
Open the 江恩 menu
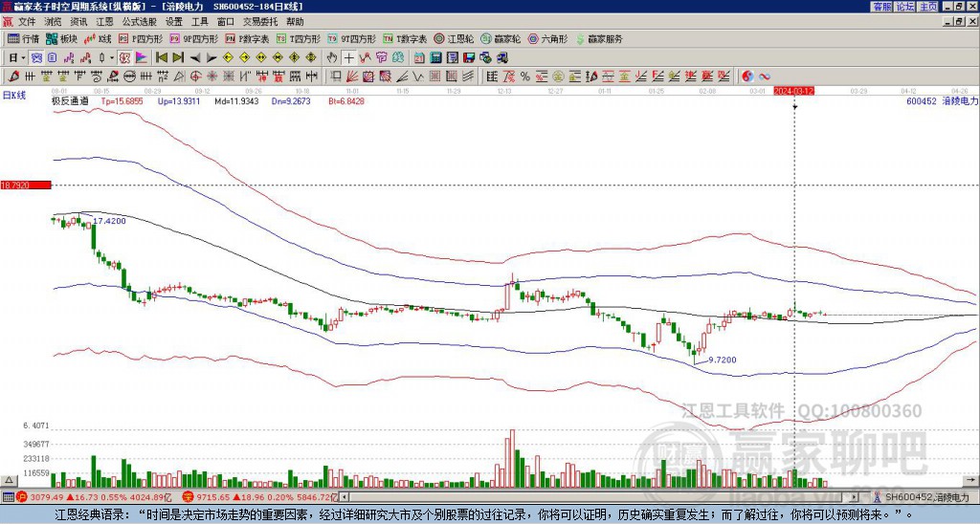pos(104,21)
